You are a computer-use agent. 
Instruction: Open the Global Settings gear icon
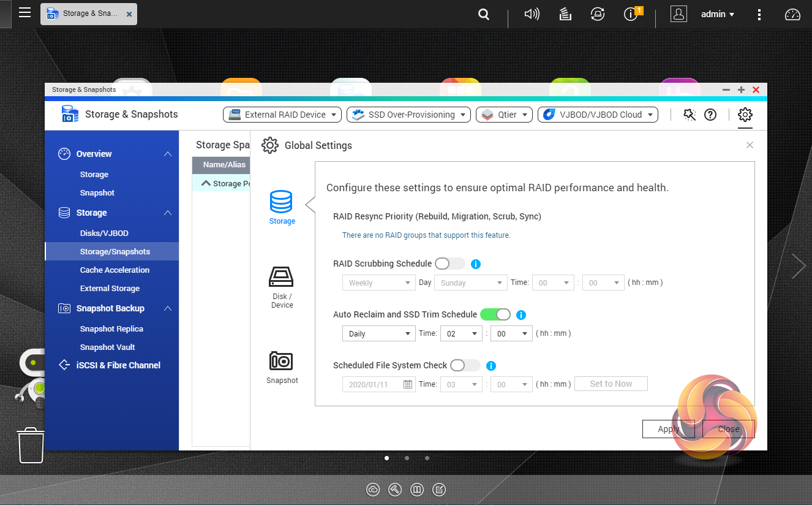[x=745, y=115]
